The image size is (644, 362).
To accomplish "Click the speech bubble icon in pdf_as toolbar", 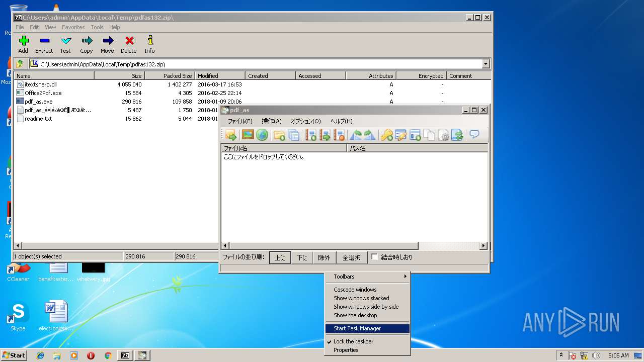I will click(474, 135).
